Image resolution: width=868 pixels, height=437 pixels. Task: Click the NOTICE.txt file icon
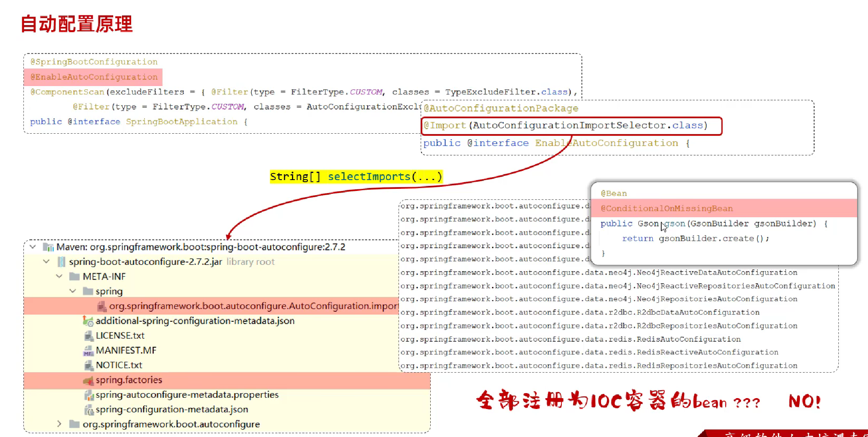click(89, 366)
